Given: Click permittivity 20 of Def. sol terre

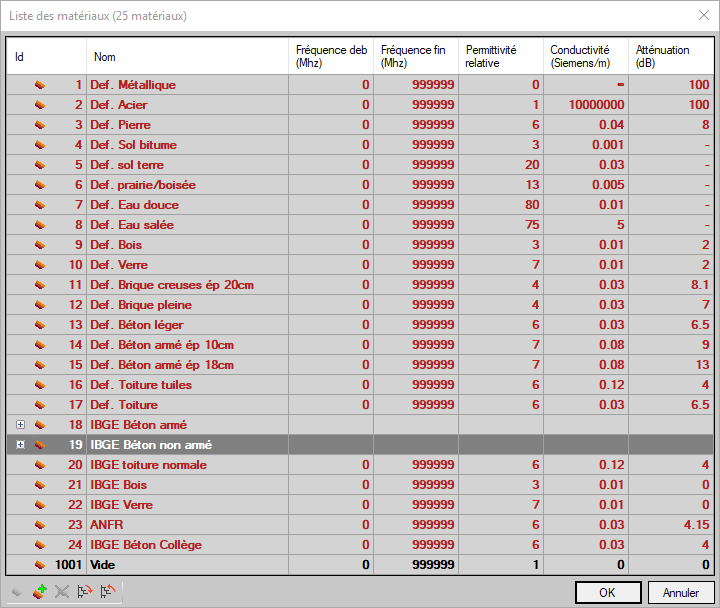Looking at the screenshot, I should point(532,165).
